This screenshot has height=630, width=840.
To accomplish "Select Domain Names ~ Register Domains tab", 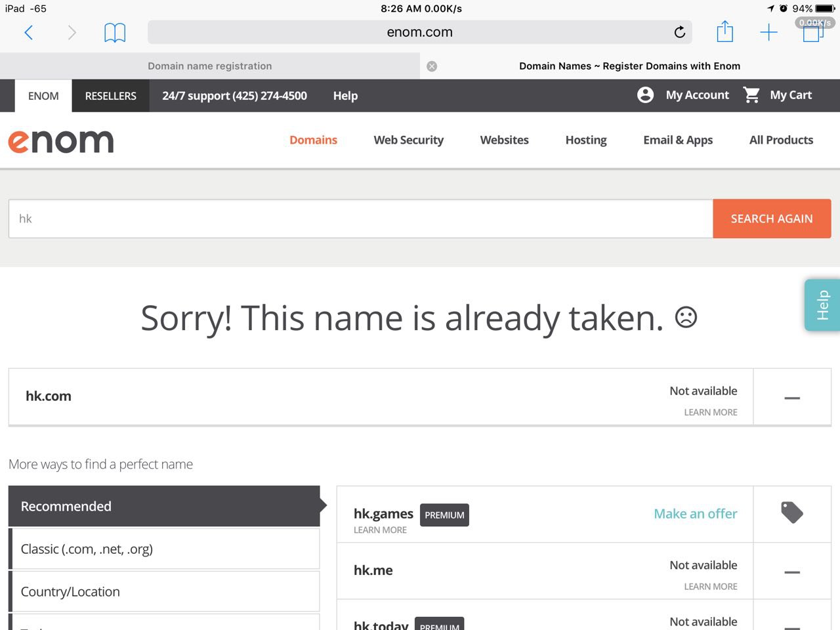I will (630, 66).
